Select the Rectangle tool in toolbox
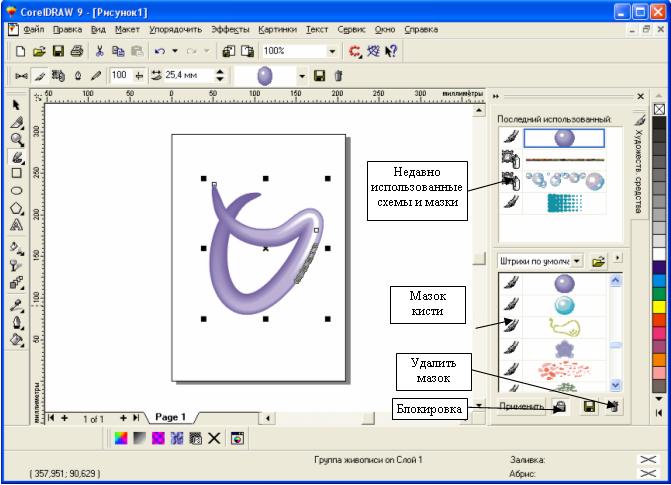Image resolution: width=671 pixels, height=485 pixels. pos(16,173)
